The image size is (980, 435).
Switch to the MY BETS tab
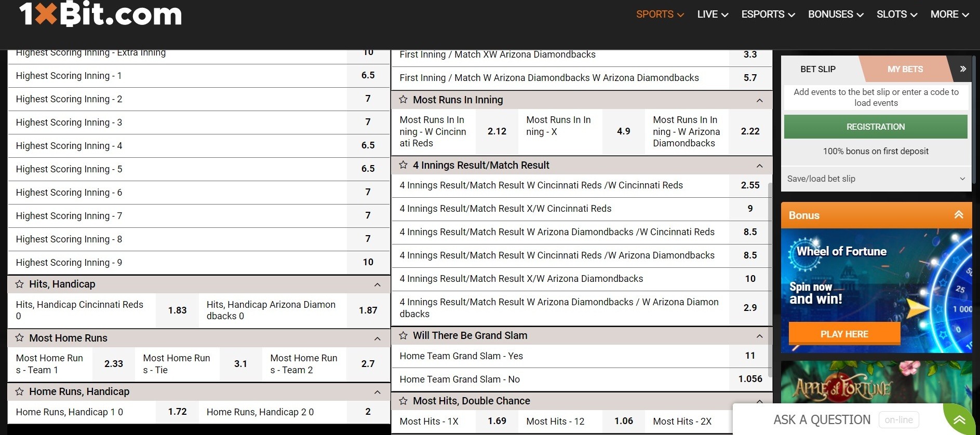click(x=905, y=69)
